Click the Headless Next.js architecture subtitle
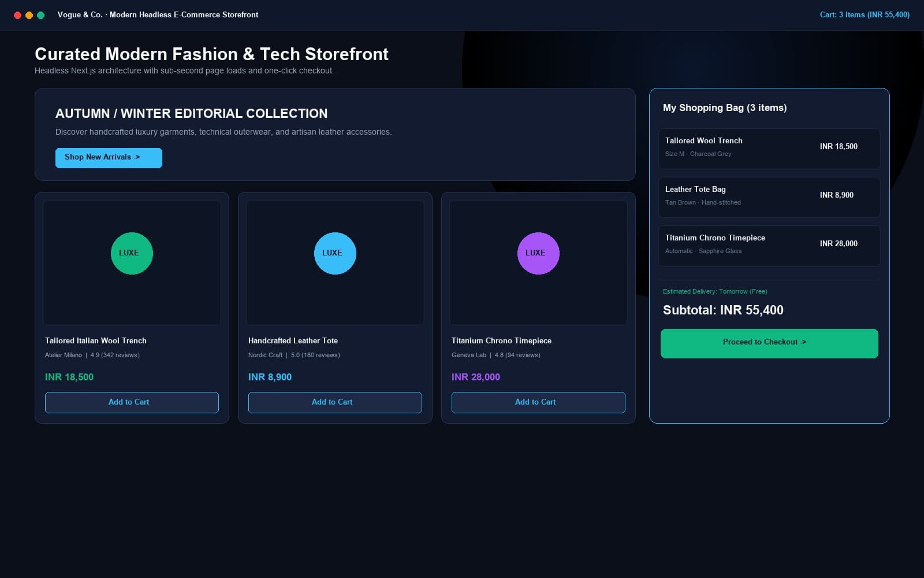The image size is (924, 578). [x=184, y=71]
